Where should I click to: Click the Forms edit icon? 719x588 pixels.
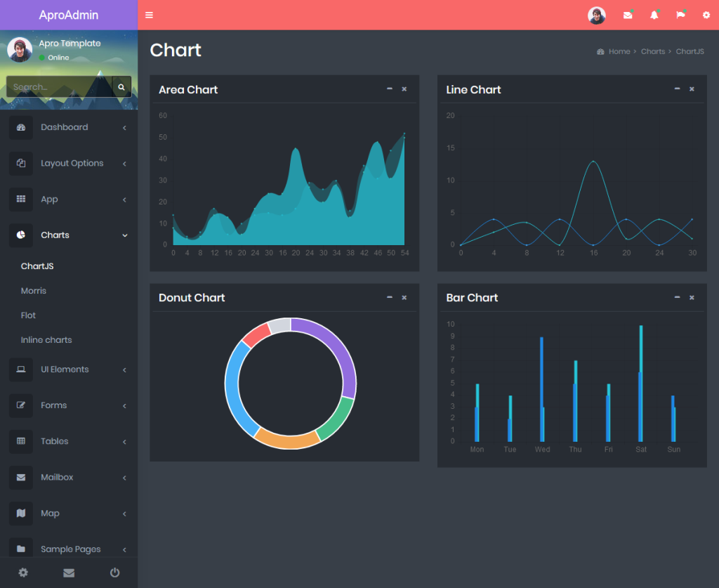[x=21, y=405]
